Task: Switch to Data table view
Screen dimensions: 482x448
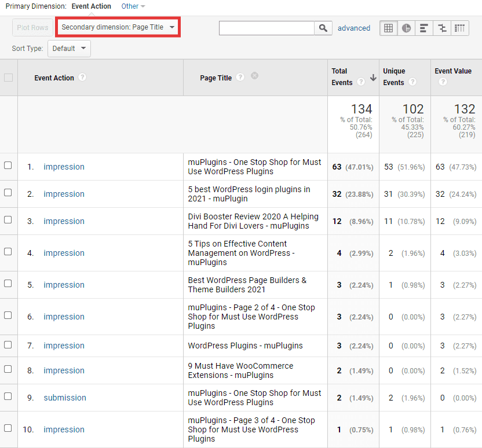Action: pyautogui.click(x=389, y=28)
